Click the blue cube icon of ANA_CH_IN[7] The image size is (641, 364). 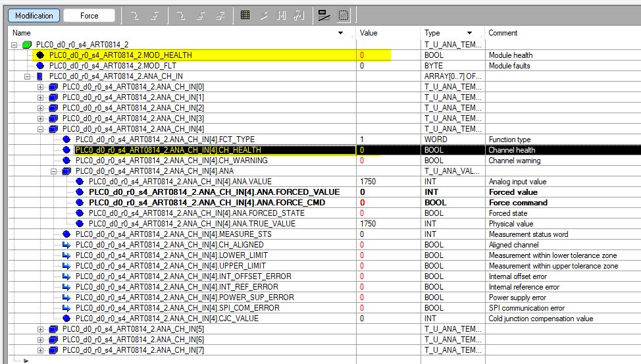point(53,350)
